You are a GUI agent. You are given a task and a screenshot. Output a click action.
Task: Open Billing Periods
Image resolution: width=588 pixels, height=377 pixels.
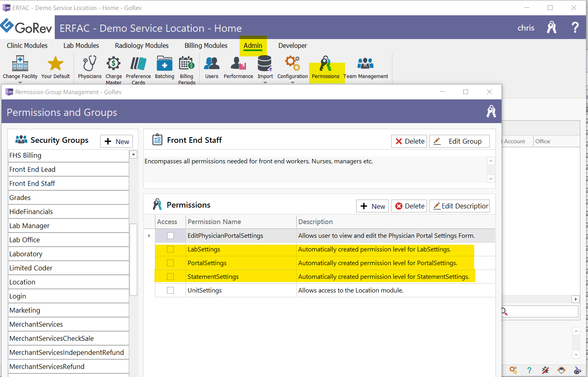186,68
